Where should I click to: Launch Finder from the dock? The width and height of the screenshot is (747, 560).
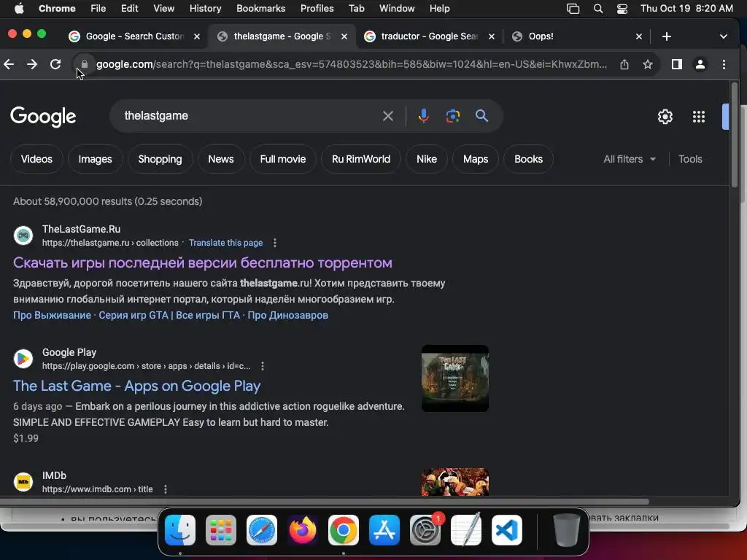point(180,530)
